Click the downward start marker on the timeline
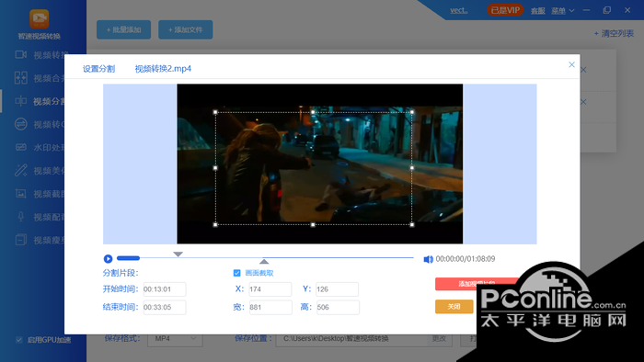644x362 pixels. pos(178,255)
